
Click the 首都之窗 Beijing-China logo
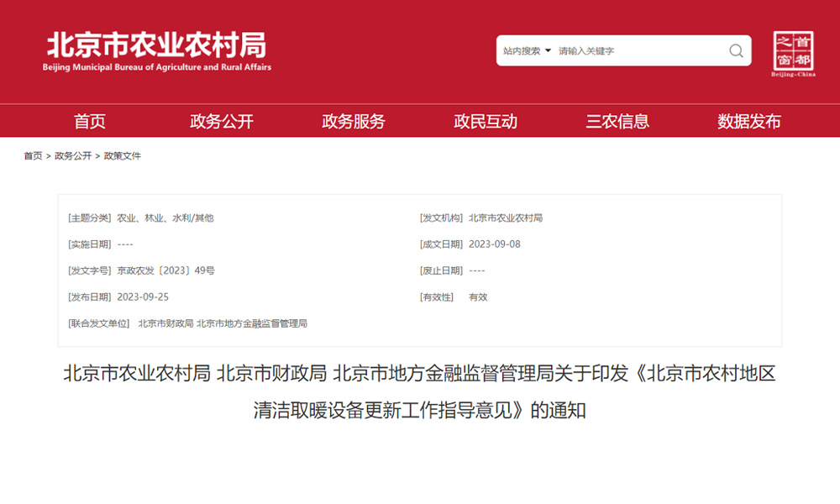(793, 54)
